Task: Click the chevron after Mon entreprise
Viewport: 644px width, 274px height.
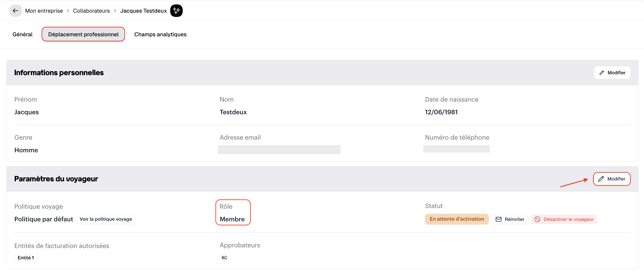Action: pyautogui.click(x=68, y=11)
